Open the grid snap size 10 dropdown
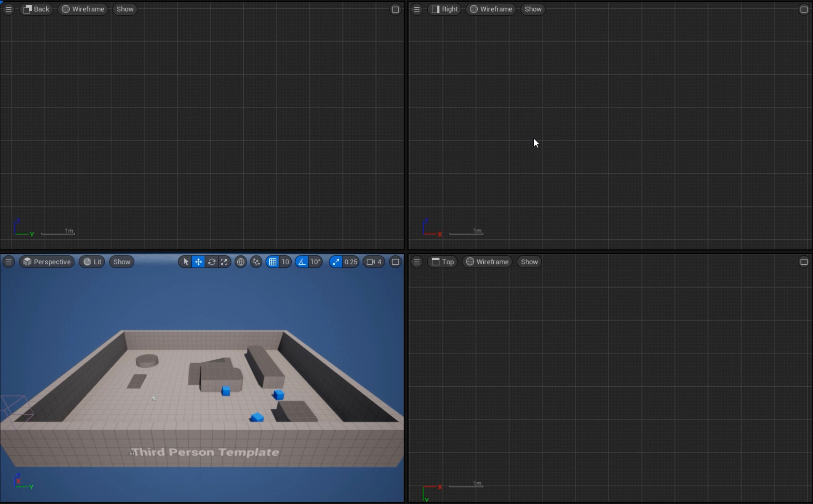 (285, 262)
